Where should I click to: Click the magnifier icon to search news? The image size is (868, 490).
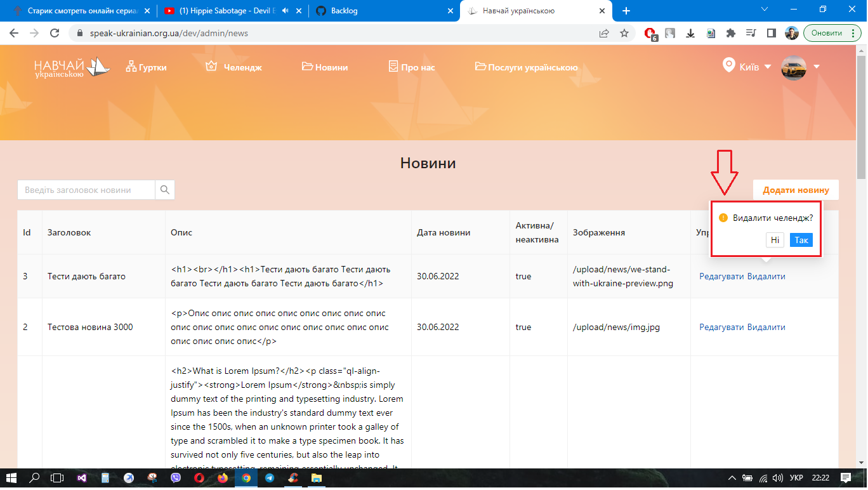[x=164, y=190]
